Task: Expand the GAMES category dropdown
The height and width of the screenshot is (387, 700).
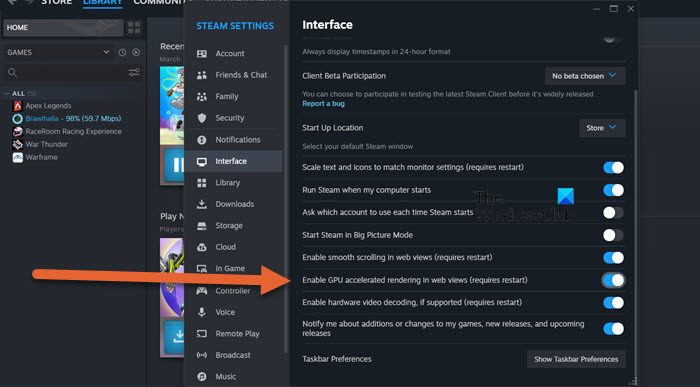Action: tap(58, 52)
